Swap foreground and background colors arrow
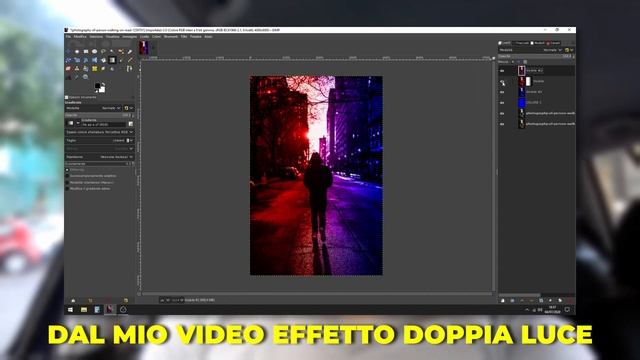The height and width of the screenshot is (360, 640). pyautogui.click(x=103, y=84)
